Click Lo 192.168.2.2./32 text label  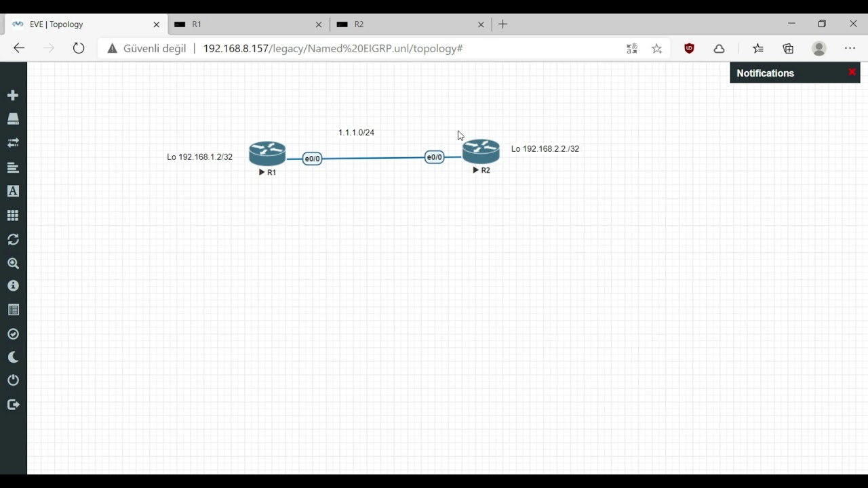pos(545,149)
